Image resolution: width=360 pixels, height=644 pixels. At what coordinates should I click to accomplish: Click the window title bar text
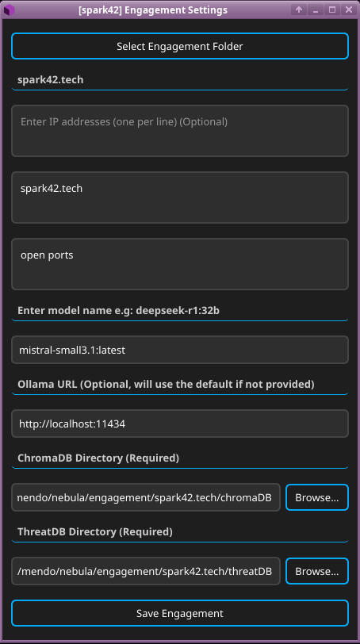[x=153, y=10]
